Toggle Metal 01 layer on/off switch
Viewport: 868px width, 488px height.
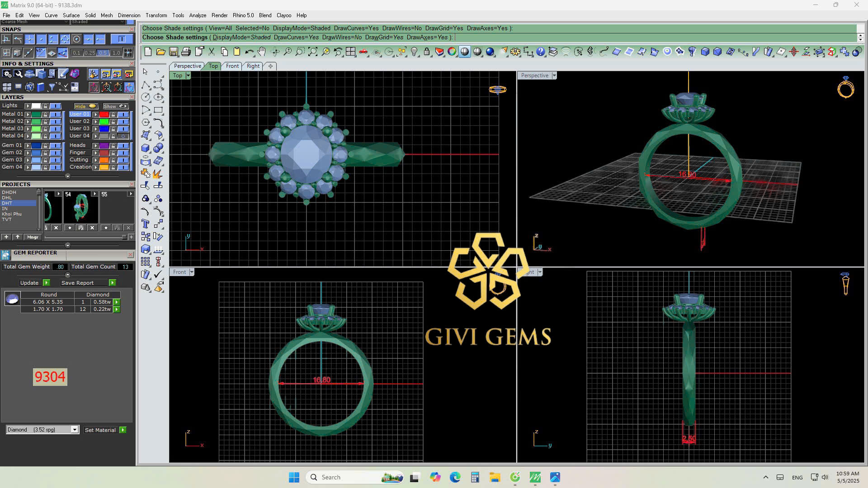pos(55,114)
